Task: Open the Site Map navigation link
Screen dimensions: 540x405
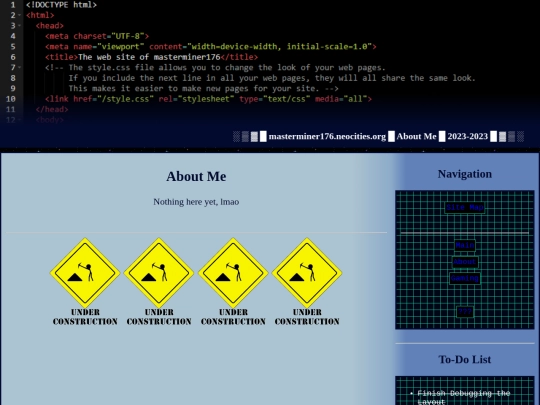Action: click(465, 208)
